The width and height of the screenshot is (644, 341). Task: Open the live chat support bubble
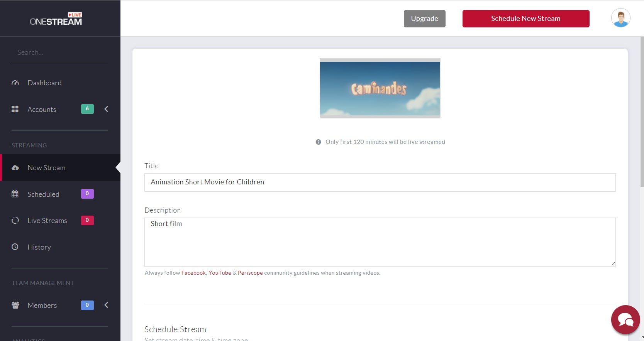(x=625, y=320)
